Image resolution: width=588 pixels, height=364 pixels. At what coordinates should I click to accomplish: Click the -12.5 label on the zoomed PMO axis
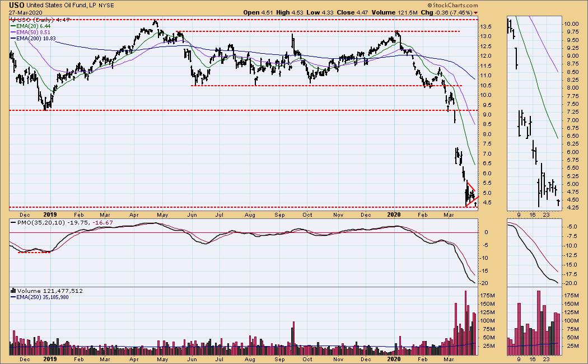[571, 255]
